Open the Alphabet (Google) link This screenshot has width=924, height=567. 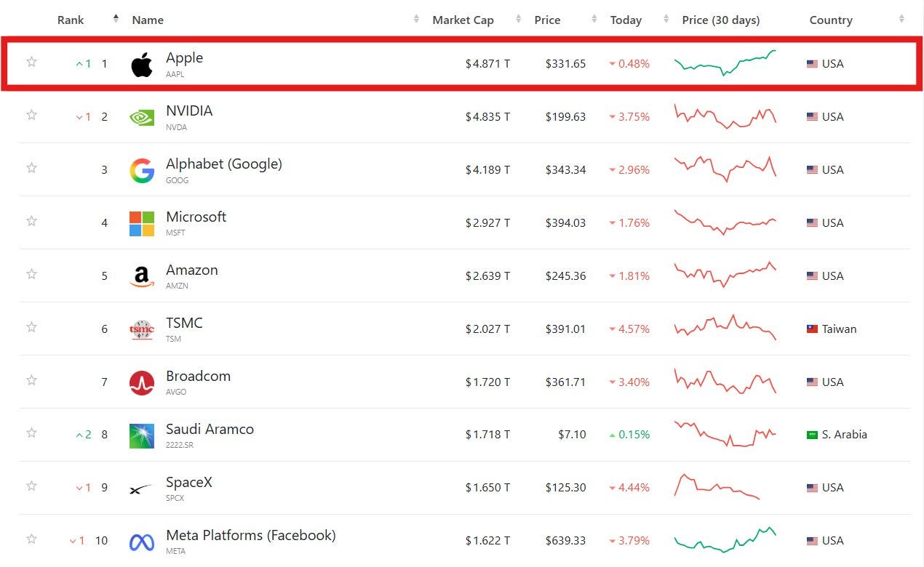point(224,164)
